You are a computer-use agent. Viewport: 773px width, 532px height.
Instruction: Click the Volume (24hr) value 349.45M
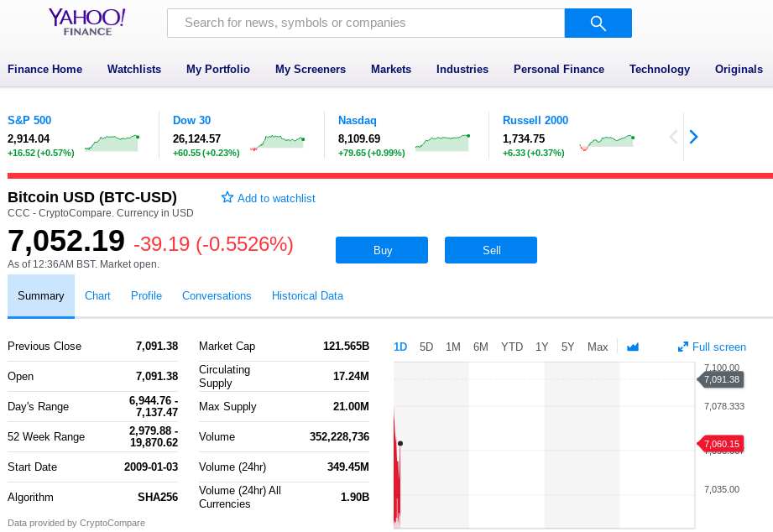[x=348, y=467]
